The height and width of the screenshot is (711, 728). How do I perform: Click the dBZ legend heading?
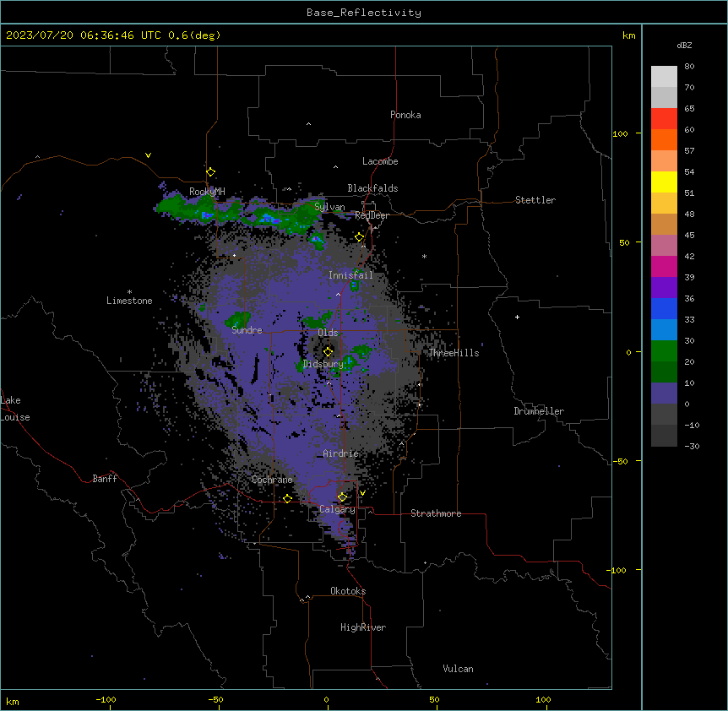click(684, 45)
